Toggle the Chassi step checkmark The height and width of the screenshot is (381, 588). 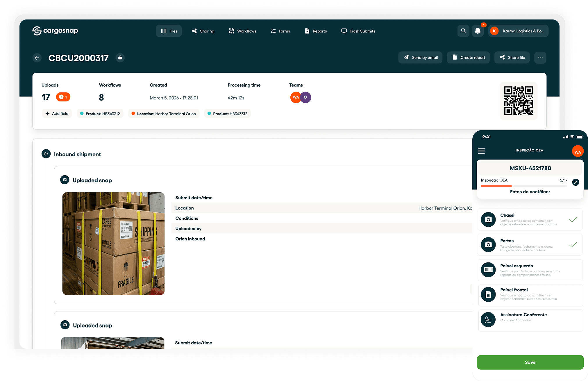573,219
